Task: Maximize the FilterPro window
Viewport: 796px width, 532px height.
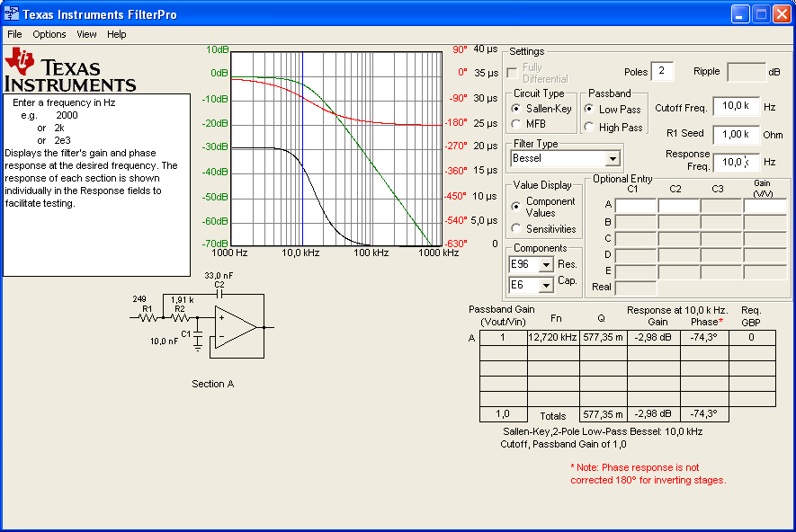Action: [761, 14]
